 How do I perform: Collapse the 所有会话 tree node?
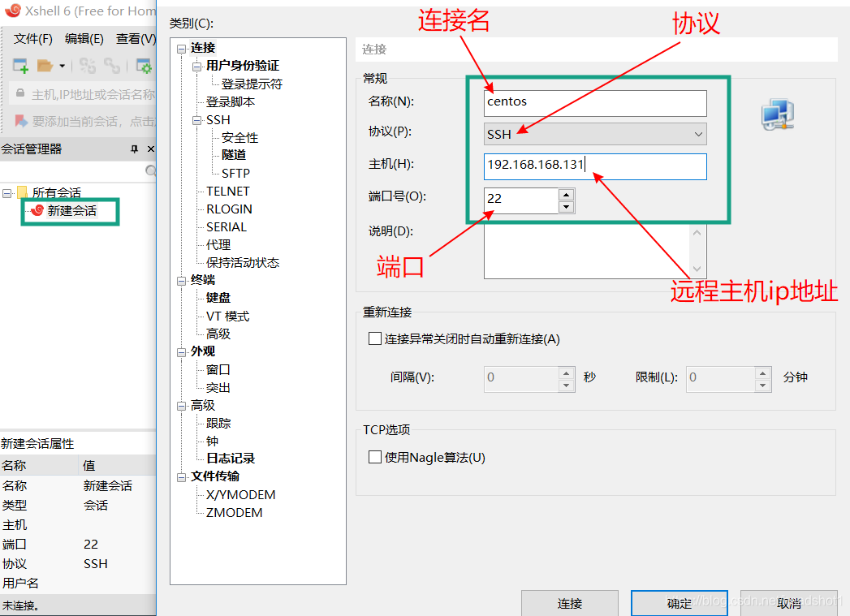(x=7, y=193)
